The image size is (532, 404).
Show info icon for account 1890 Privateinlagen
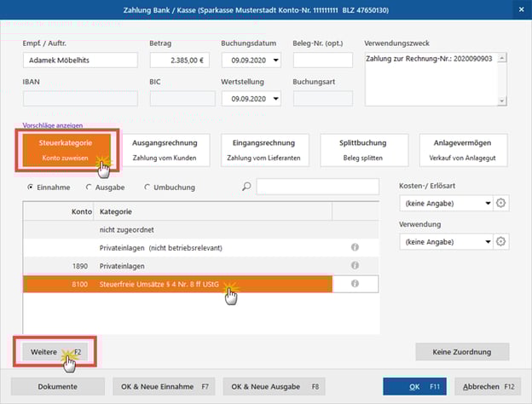(354, 265)
